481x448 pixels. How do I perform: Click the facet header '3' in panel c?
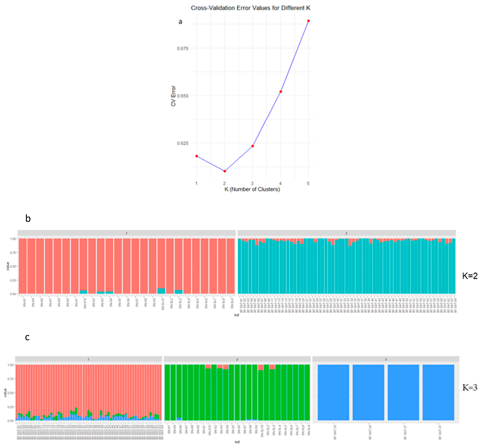tap(385, 359)
